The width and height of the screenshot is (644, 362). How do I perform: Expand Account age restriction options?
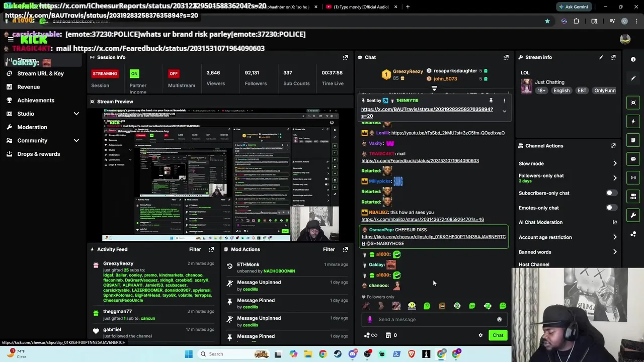[x=615, y=237]
